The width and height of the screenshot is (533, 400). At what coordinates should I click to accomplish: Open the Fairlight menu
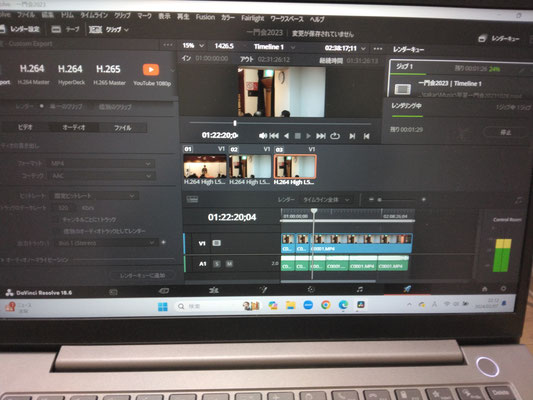click(x=253, y=18)
